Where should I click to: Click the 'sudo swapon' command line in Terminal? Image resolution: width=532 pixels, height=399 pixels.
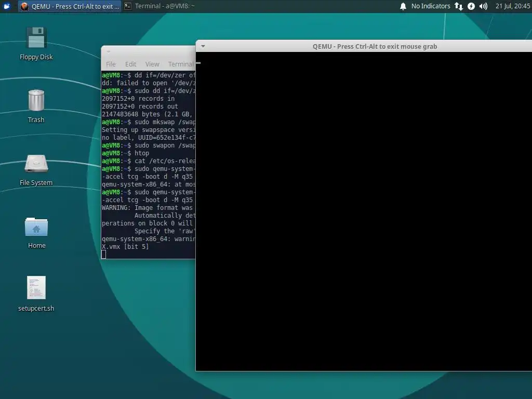click(x=149, y=145)
